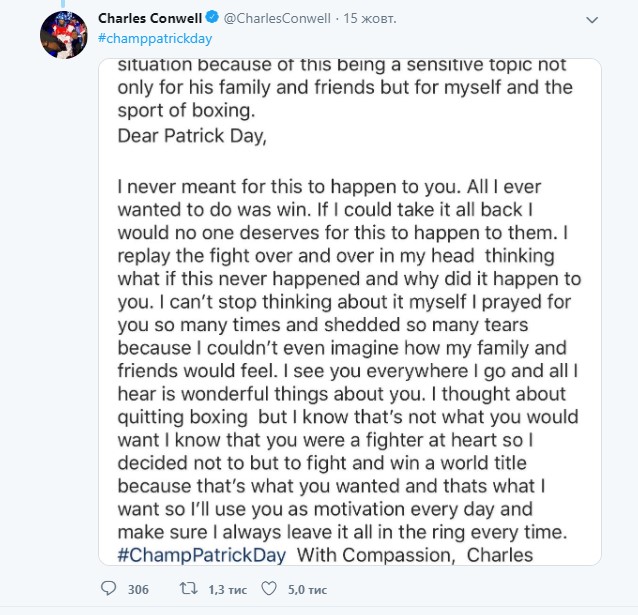Click the "Dear Patrick Day," line in image
This screenshot has width=638, height=615.
coord(192,134)
